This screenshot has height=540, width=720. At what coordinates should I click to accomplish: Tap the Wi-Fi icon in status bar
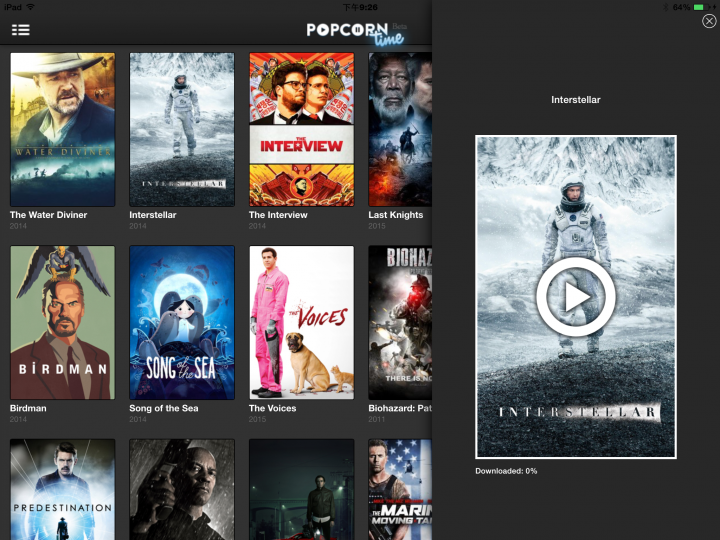tap(31, 7)
